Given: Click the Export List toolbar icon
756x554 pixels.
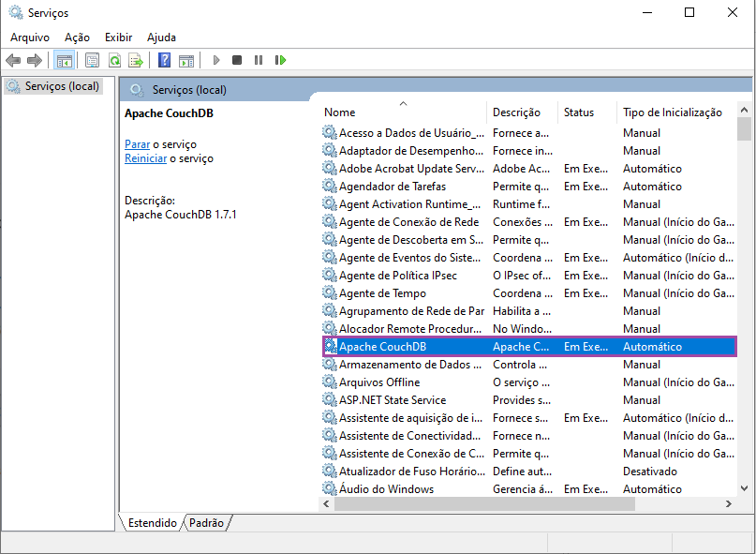Looking at the screenshot, I should [x=136, y=60].
